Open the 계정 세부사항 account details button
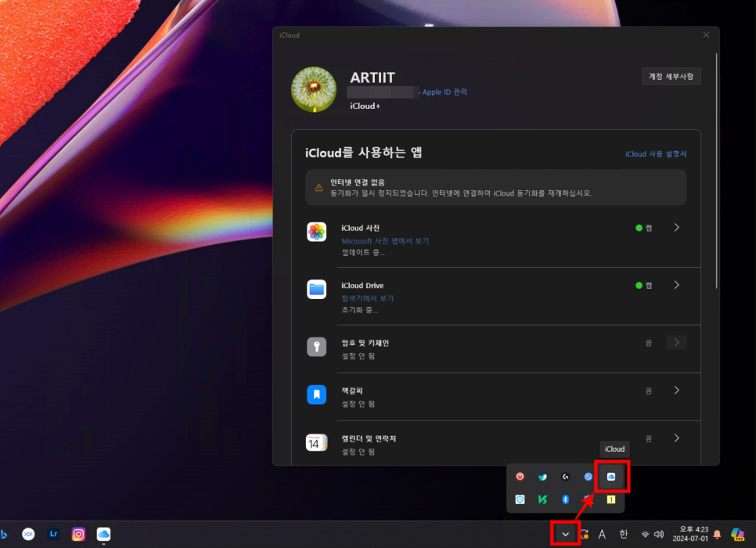 click(671, 76)
